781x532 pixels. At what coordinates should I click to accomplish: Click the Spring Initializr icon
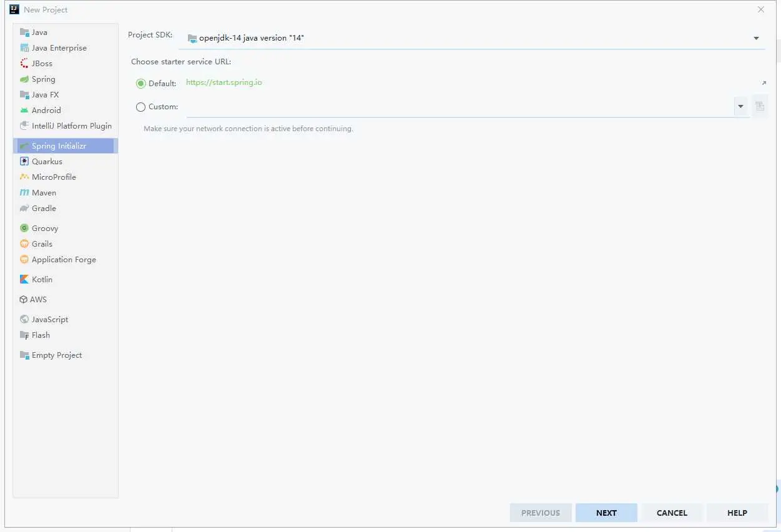[24, 146]
